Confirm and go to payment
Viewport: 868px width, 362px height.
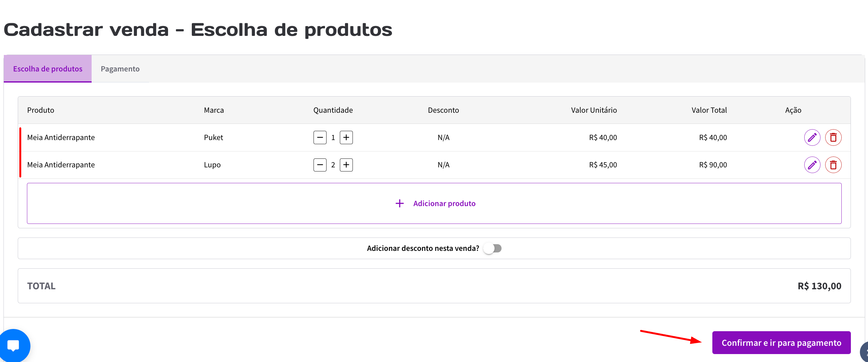click(x=781, y=342)
